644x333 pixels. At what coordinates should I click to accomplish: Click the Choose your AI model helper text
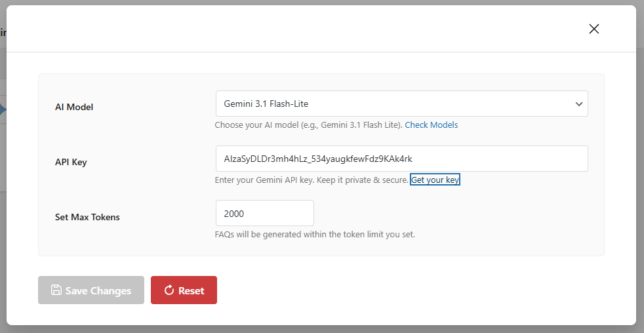tap(308, 125)
